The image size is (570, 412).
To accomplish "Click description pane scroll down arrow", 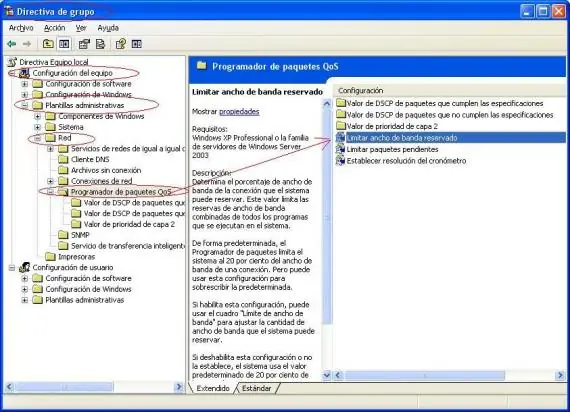I will pyautogui.click(x=327, y=375).
